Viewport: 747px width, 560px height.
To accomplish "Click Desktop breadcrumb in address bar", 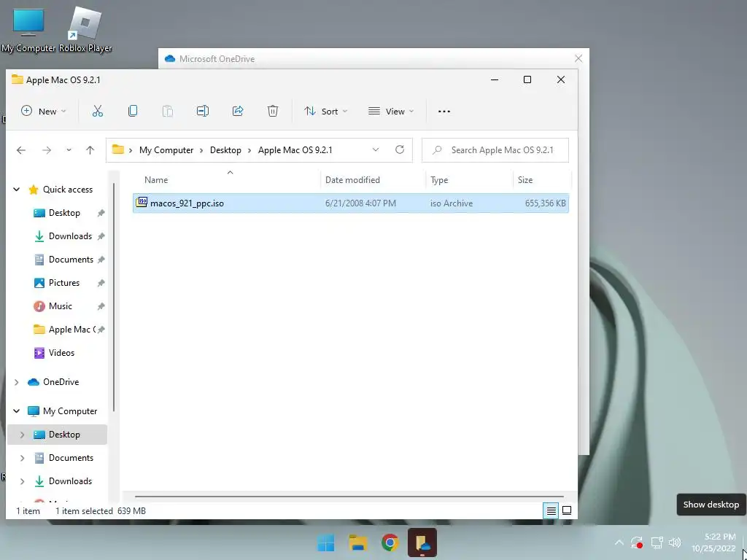I will [225, 150].
